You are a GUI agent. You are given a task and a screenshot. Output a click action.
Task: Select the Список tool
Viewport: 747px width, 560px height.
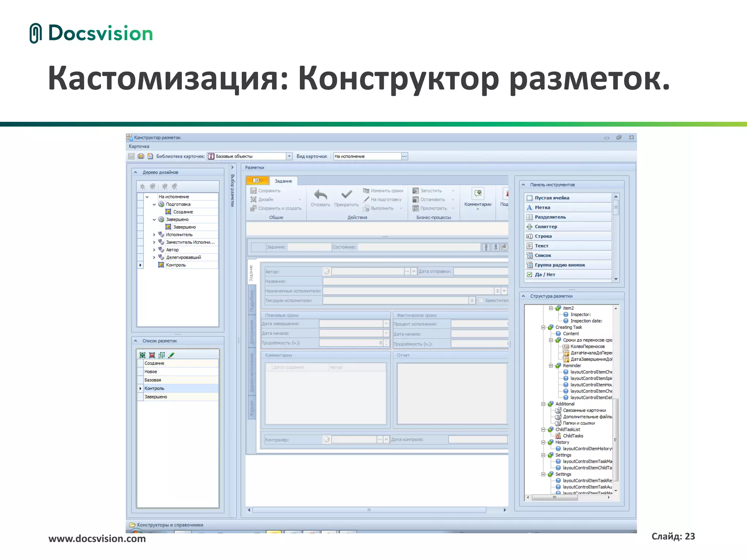pos(568,255)
